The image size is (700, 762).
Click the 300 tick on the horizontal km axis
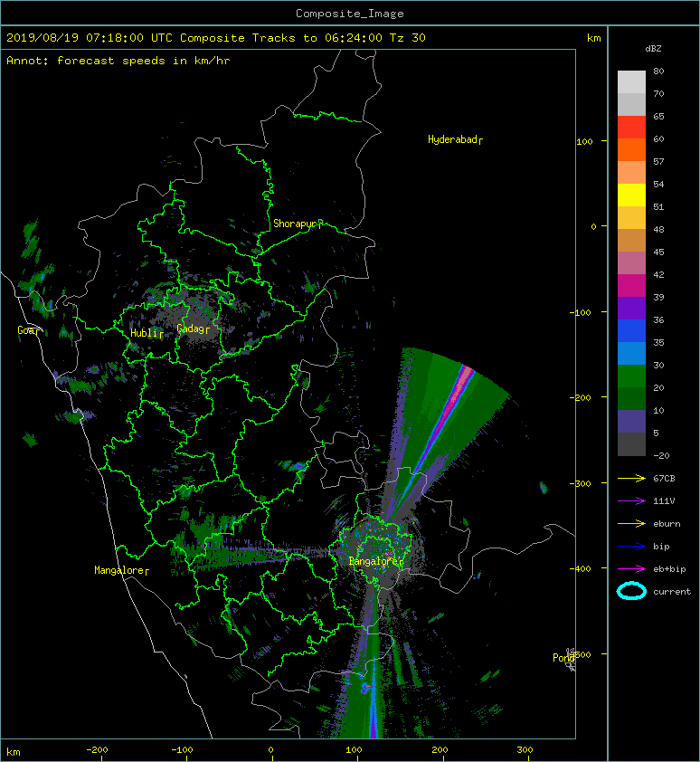click(x=525, y=750)
